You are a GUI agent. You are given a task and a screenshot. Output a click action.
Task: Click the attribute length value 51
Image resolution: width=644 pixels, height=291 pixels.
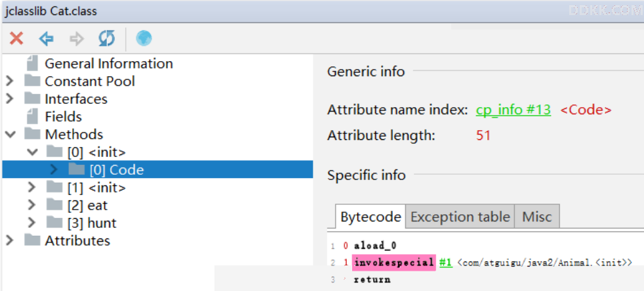pos(483,135)
